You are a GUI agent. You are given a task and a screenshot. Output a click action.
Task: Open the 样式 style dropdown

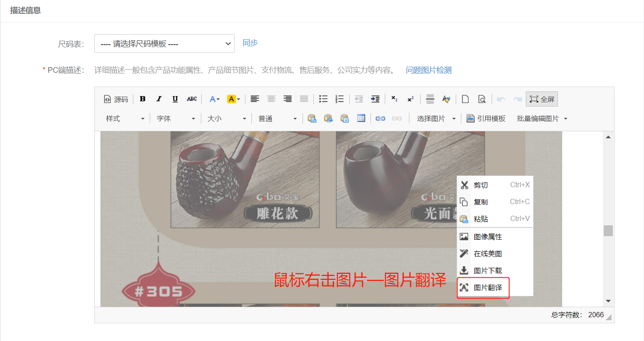pyautogui.click(x=125, y=118)
